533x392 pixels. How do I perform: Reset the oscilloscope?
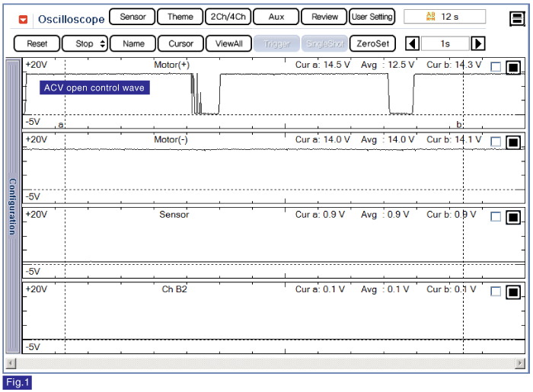click(37, 43)
